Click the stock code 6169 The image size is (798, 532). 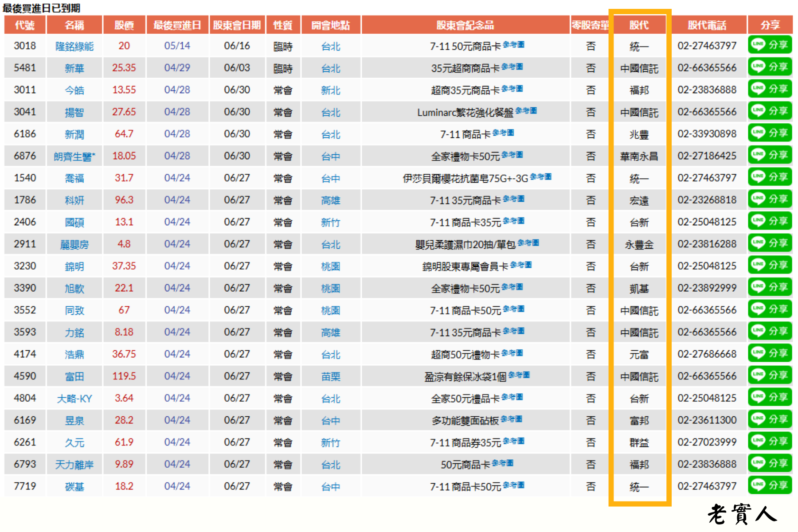pos(25,420)
